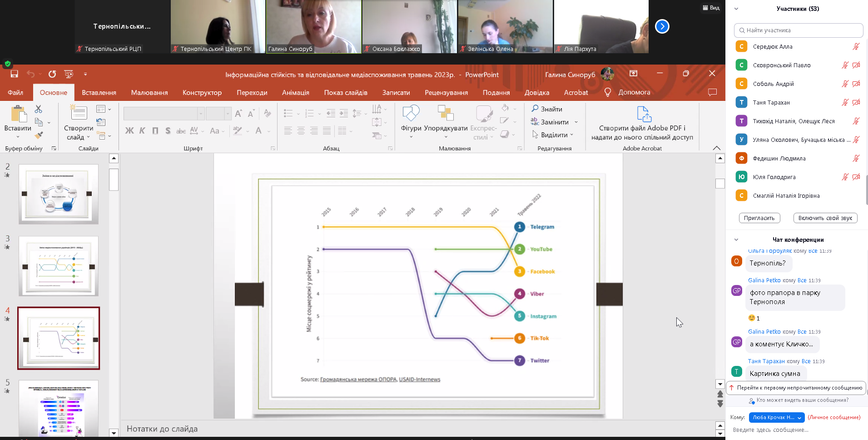The width and height of the screenshot is (868, 440).
Task: Go to first unread message banner
Action: pyautogui.click(x=796, y=388)
